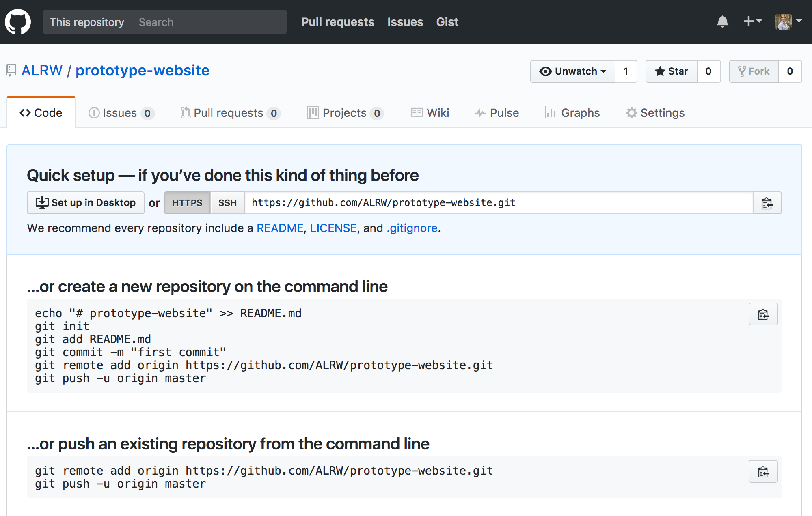Select the SSH protocol toggle

(x=227, y=203)
